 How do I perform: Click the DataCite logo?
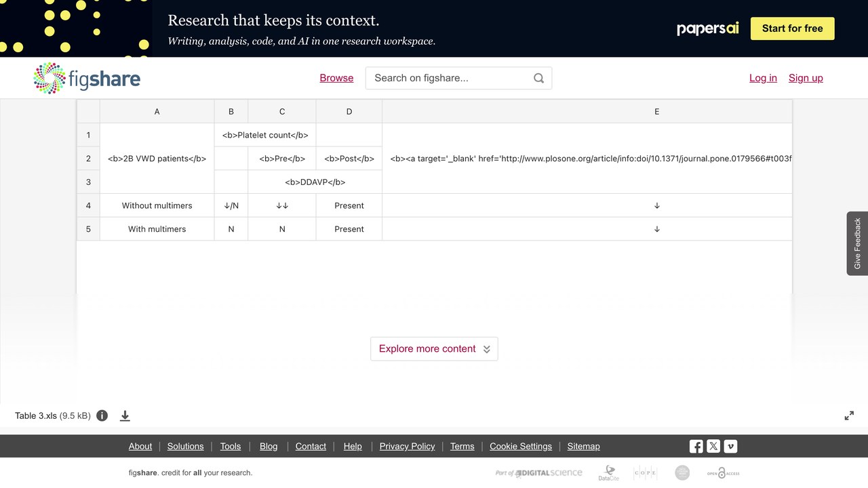[608, 473]
